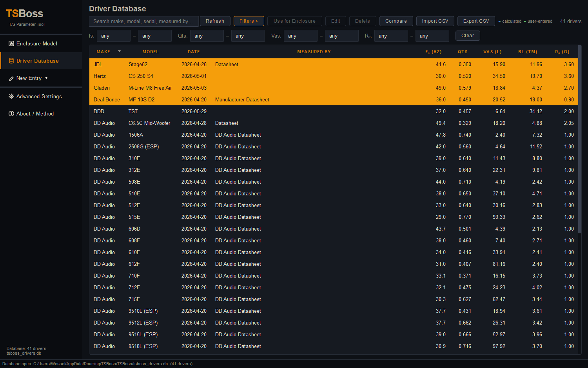Click the Export CSV button
The height and width of the screenshot is (368, 588).
[476, 21]
